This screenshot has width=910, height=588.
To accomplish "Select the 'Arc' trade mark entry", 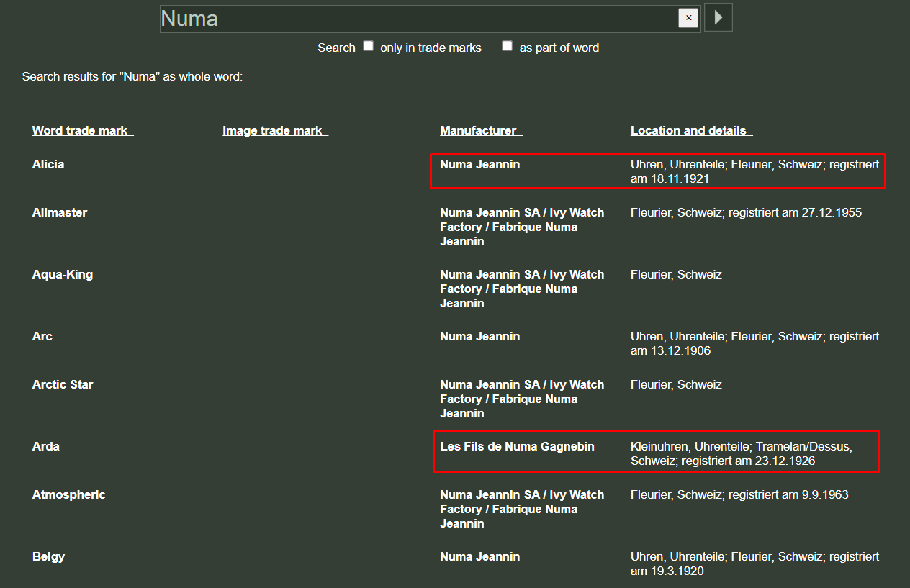I will pyautogui.click(x=42, y=336).
